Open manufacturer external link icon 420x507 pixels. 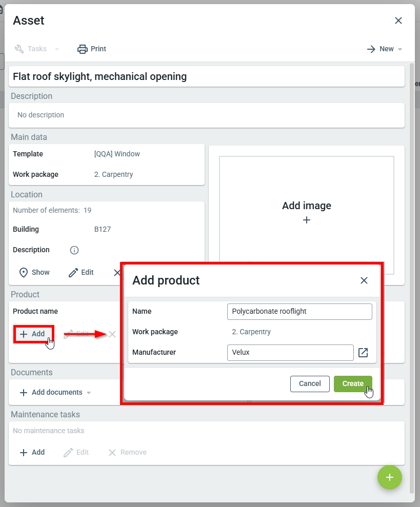click(363, 353)
